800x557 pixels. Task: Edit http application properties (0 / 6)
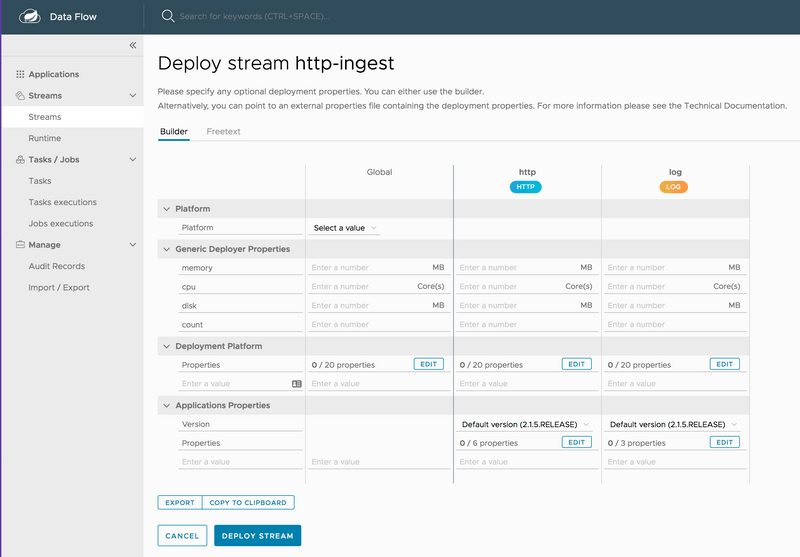point(577,442)
